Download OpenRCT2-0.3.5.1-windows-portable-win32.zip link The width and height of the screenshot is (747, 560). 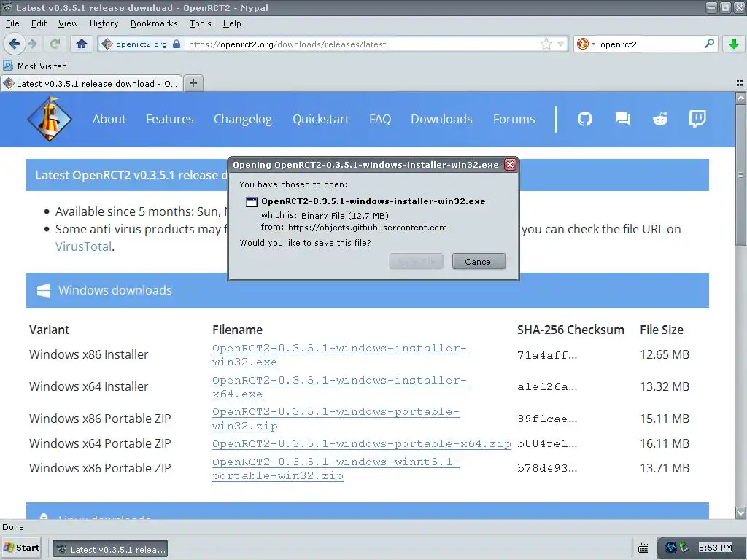click(x=336, y=419)
